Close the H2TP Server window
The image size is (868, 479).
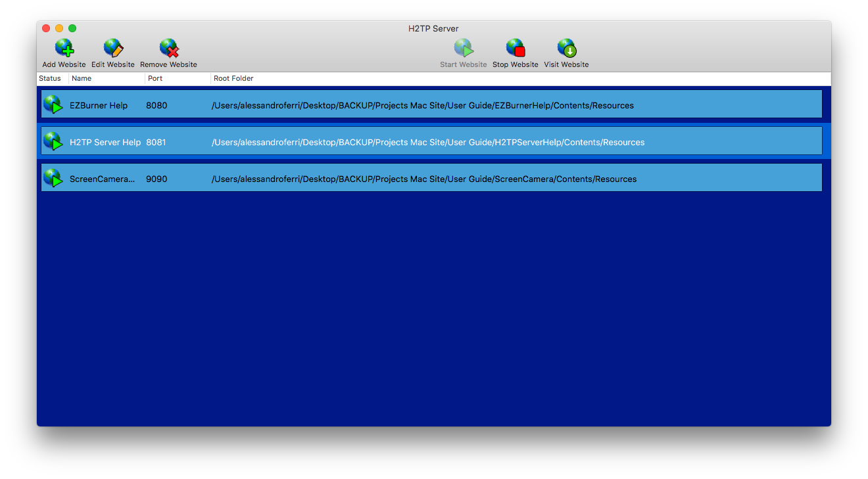pyautogui.click(x=46, y=28)
